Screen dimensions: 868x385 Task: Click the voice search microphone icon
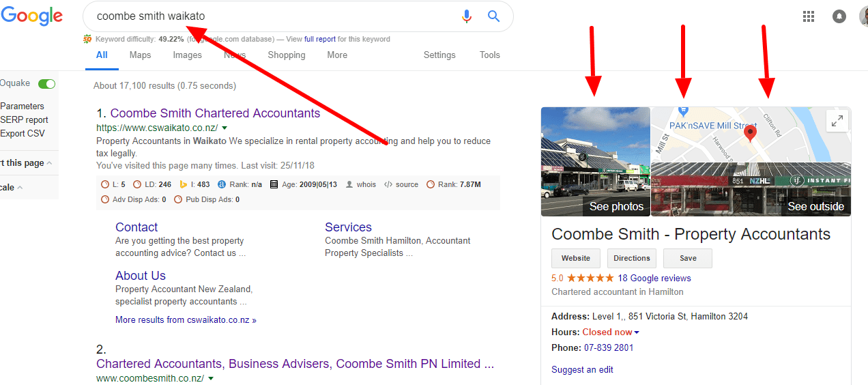coord(467,16)
